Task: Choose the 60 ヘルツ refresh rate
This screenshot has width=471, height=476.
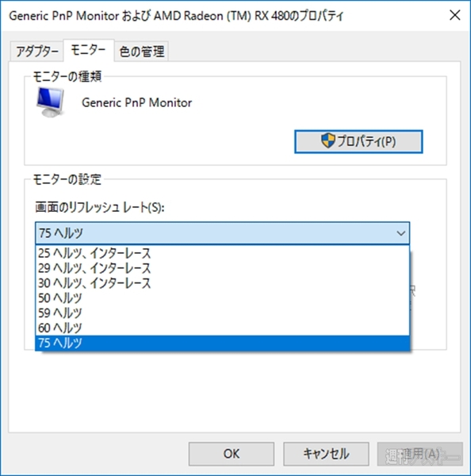Action: 223,328
